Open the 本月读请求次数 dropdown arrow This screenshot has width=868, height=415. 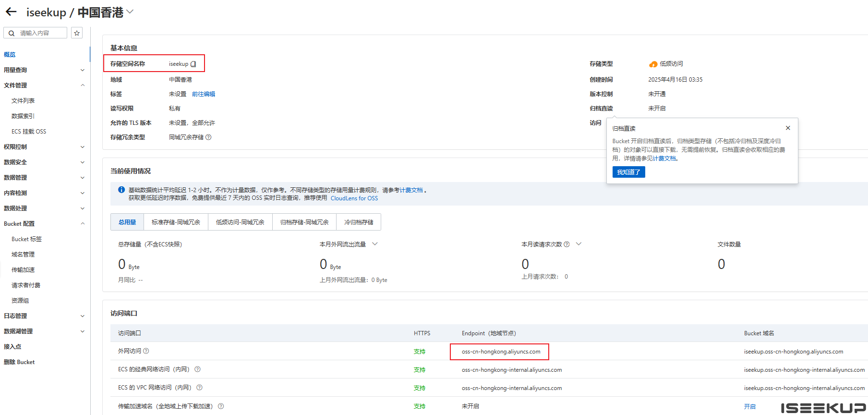point(579,244)
